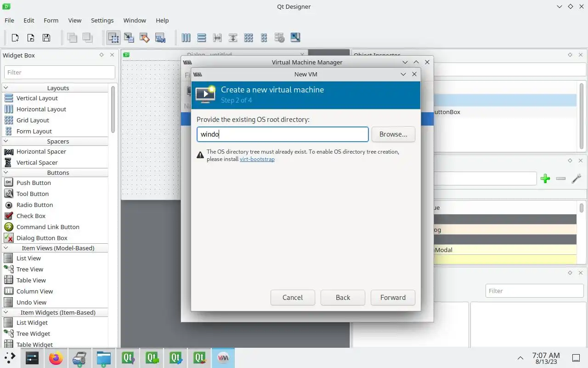Click the OS root directory text field

pos(283,134)
